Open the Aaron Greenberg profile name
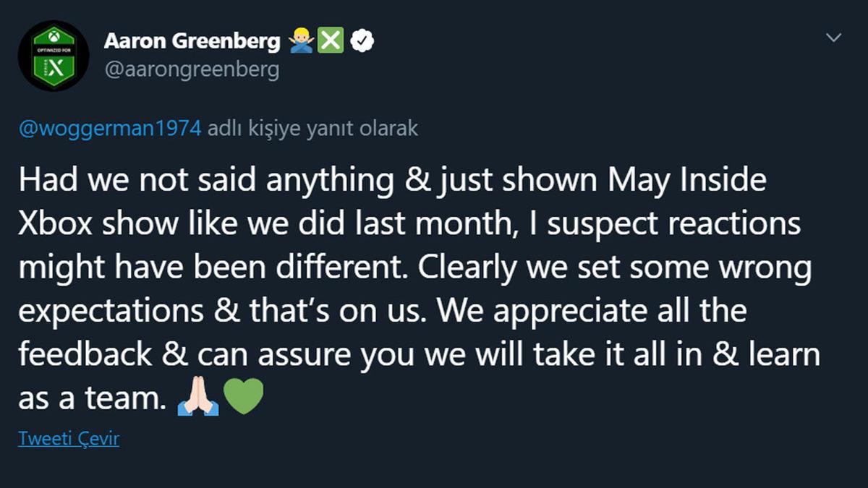This screenshot has width=868, height=488. (x=192, y=41)
